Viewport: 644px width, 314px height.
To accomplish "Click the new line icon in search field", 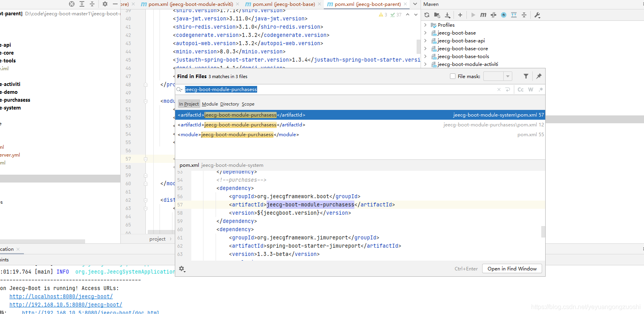I will tap(508, 89).
